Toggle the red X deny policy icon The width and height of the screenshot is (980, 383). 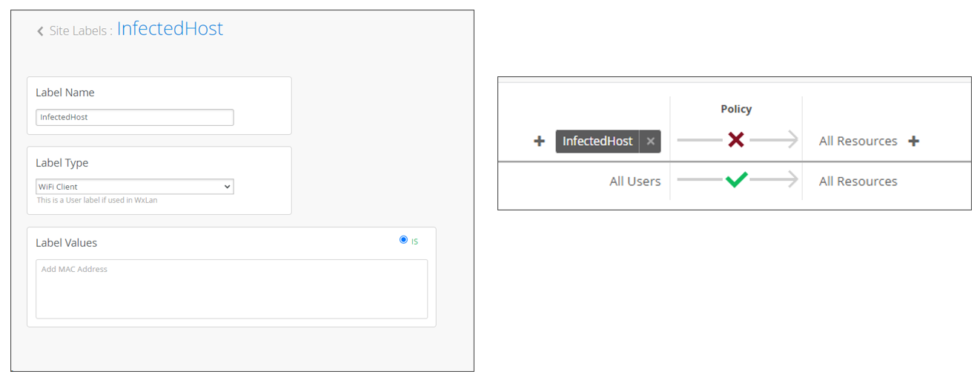735,139
